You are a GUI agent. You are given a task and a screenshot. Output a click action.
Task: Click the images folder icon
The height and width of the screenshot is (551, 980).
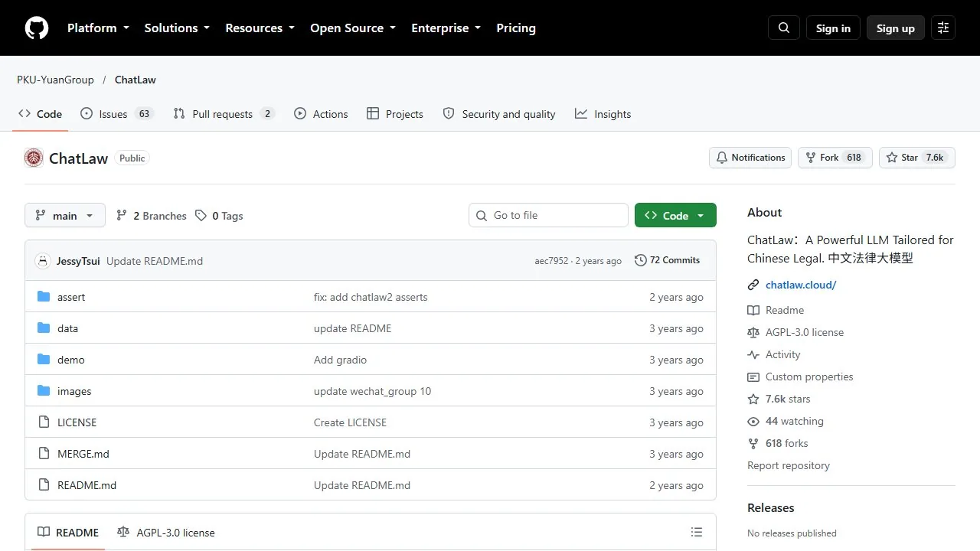[x=44, y=391]
